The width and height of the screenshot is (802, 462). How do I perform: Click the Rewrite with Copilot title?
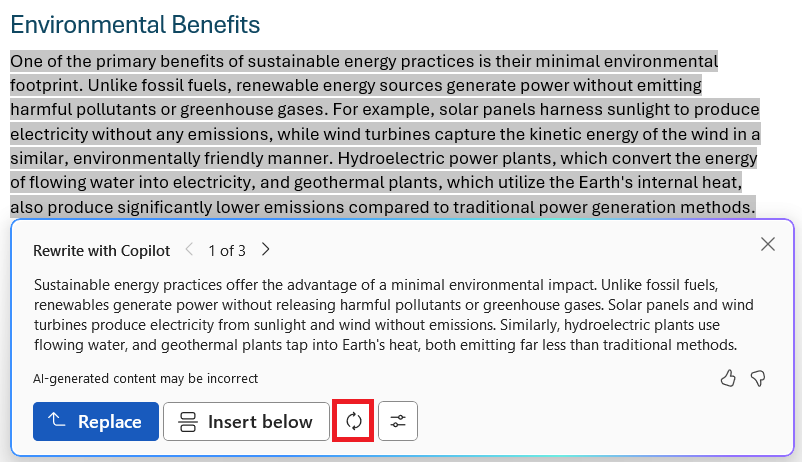[101, 251]
